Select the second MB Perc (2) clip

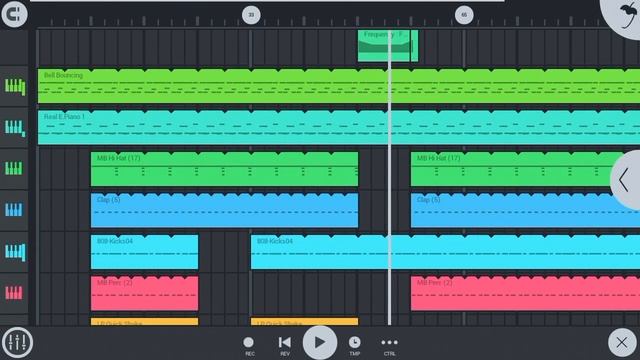525,293
